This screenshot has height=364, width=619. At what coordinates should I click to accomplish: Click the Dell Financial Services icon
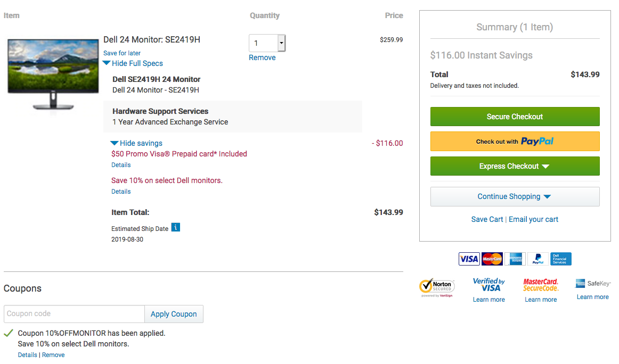(560, 259)
